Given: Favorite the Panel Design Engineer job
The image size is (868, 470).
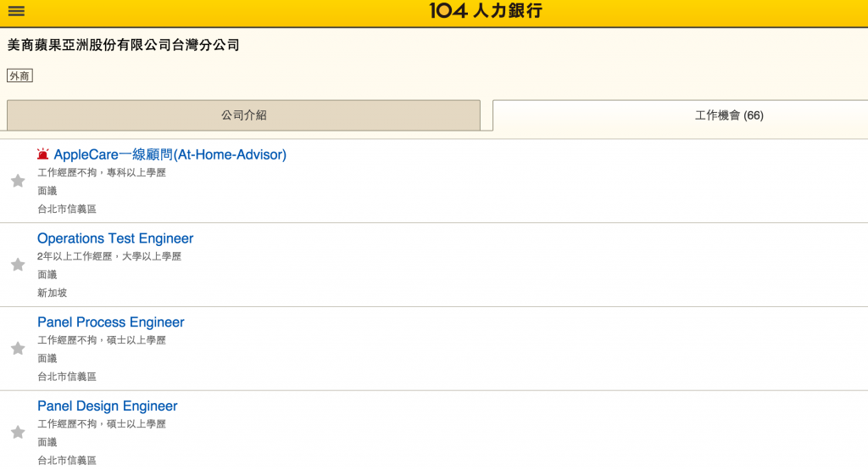Looking at the screenshot, I should 18,432.
